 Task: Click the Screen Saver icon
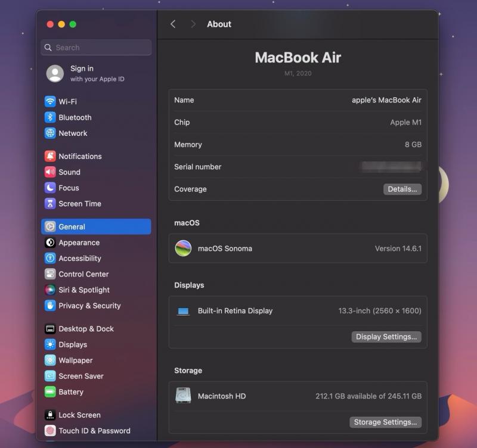tap(50, 377)
